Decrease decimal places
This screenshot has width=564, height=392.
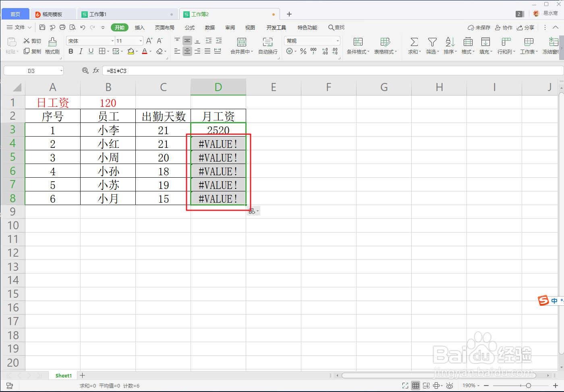pos(335,51)
